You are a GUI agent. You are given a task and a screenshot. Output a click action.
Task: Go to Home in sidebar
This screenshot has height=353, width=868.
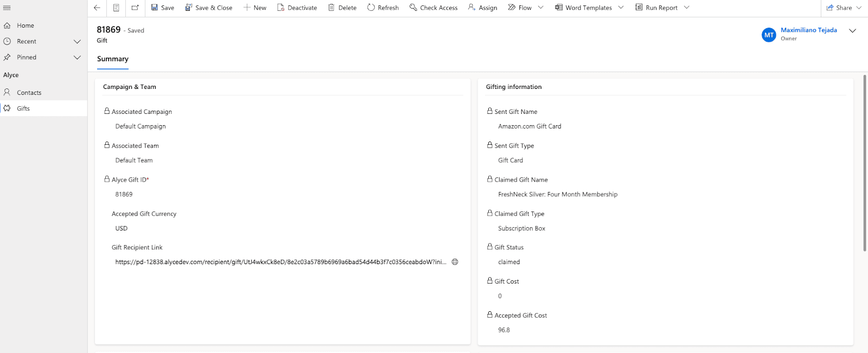(x=43, y=25)
